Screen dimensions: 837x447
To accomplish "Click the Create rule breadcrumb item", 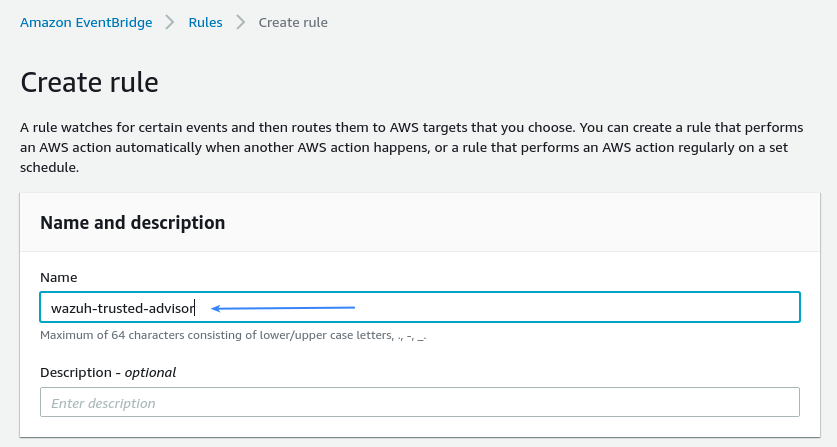I will click(292, 22).
